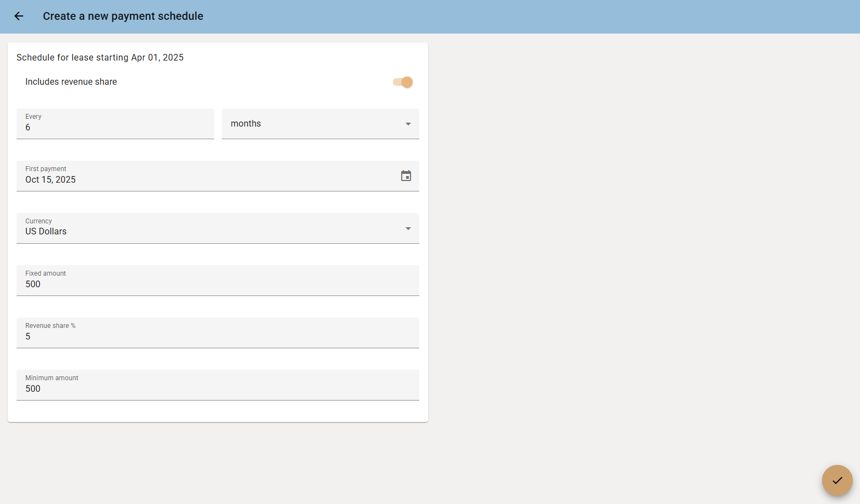Edit the Fixed amount field
Viewport: 860px width, 504px height.
[x=218, y=281]
